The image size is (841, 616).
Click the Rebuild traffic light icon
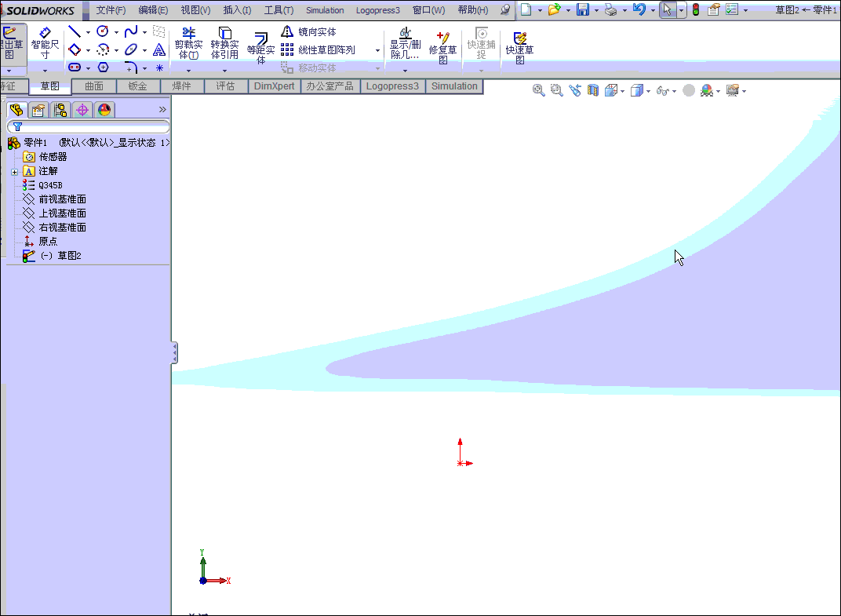coord(696,9)
